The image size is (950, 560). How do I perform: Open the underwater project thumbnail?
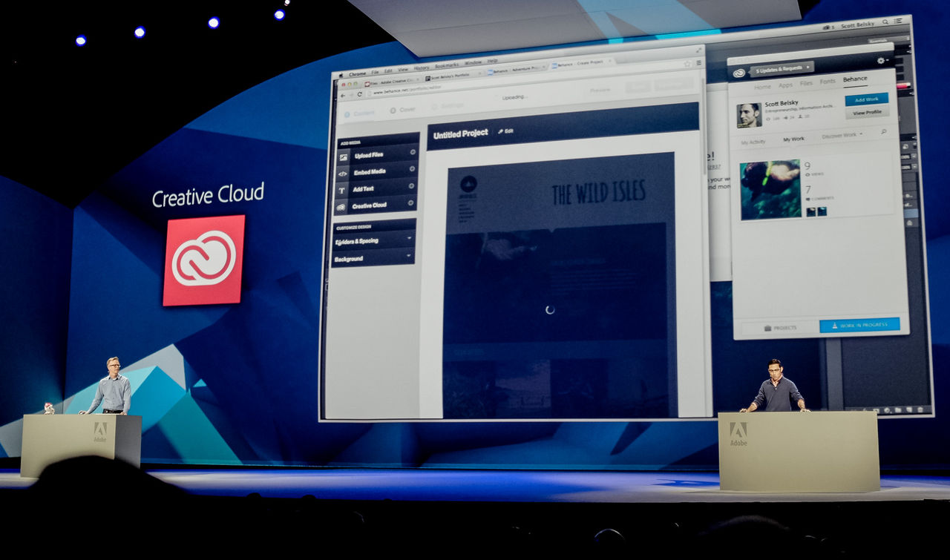tap(770, 190)
